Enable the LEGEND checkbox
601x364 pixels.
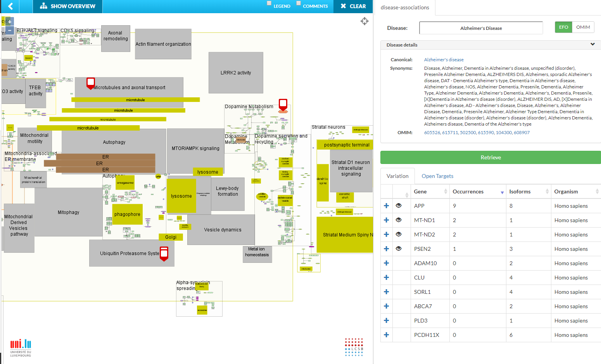point(269,3)
